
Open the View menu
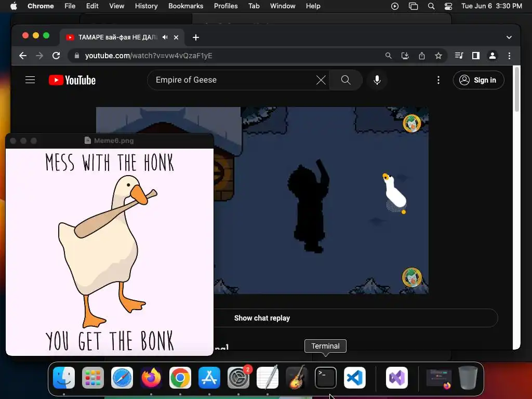click(x=117, y=6)
